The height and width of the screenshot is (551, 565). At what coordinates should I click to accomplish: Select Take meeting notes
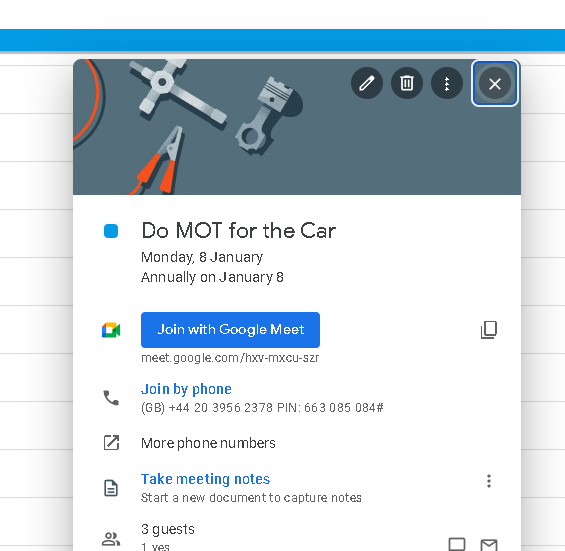[x=205, y=479]
